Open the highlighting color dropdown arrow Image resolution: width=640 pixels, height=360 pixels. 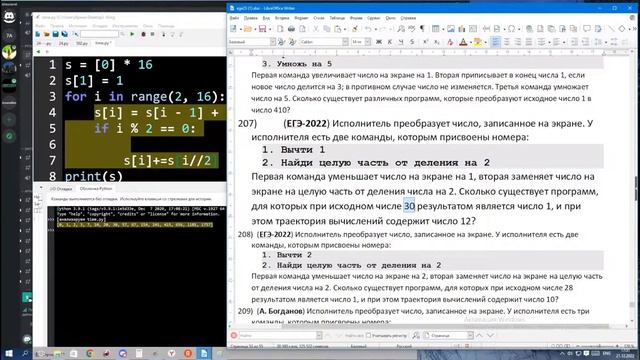pos(485,42)
